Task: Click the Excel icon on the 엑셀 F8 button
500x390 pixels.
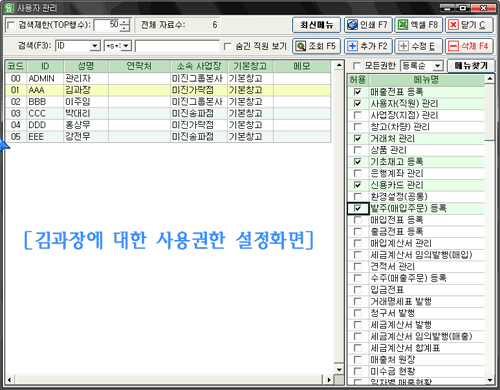Action: point(403,25)
